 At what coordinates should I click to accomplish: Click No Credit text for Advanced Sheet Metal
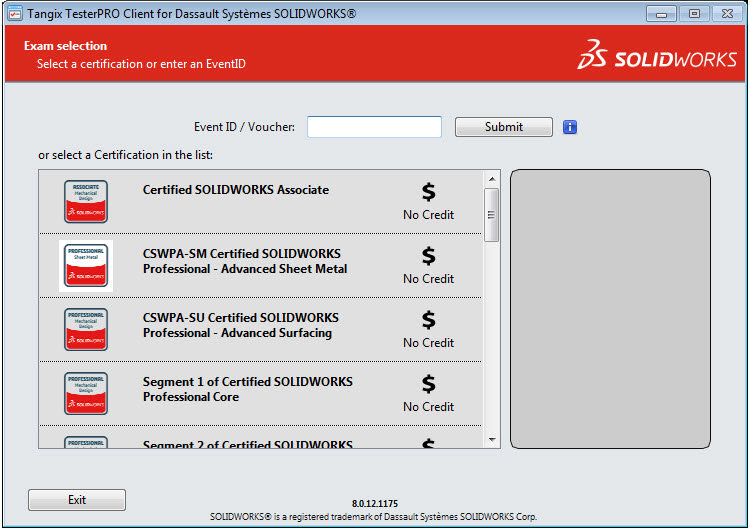(x=429, y=279)
